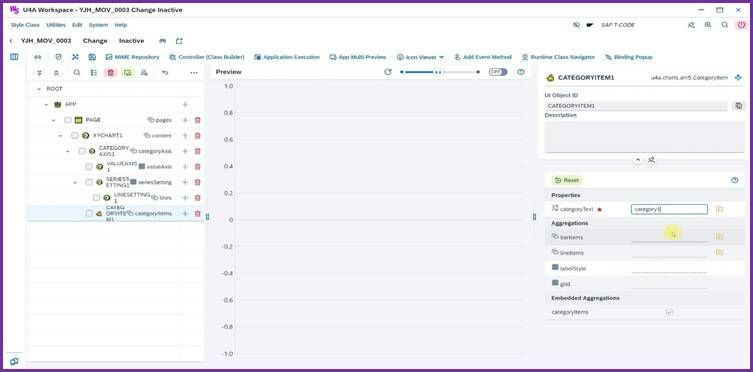Click the Reset button
753x372 pixels.
[567, 180]
